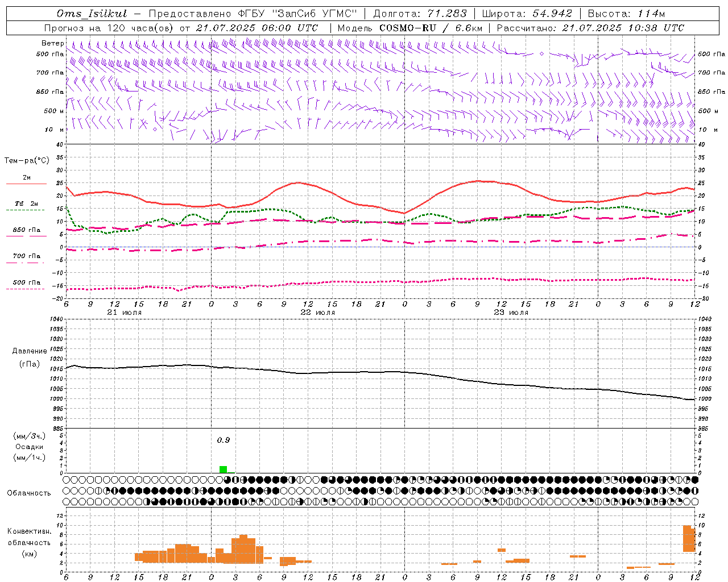
Task: Click the 22 июля date label
Action: [x=318, y=313]
